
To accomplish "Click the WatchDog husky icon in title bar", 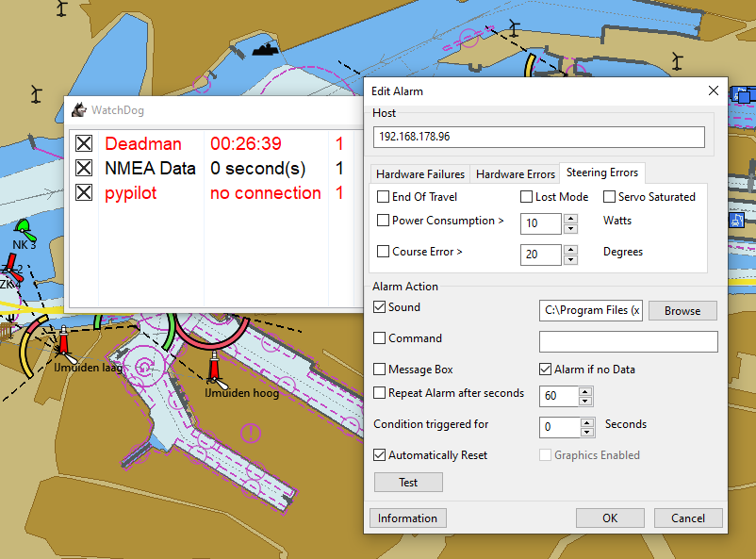I will click(x=79, y=110).
